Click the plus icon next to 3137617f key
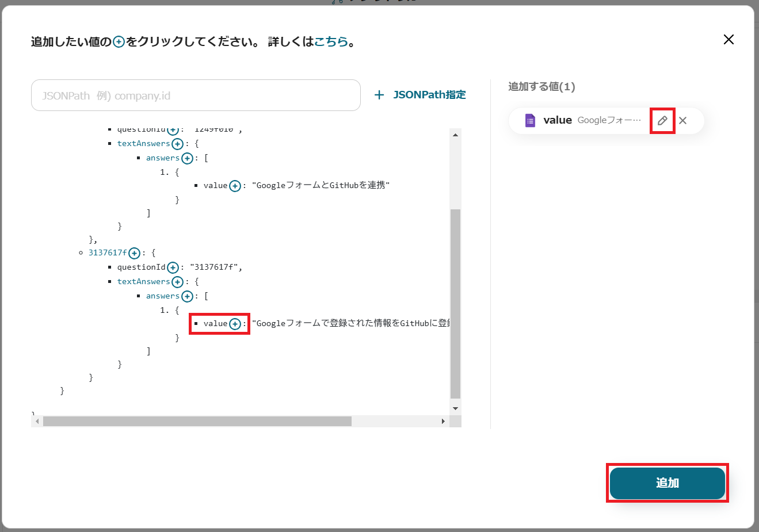The width and height of the screenshot is (759, 532). tap(134, 253)
